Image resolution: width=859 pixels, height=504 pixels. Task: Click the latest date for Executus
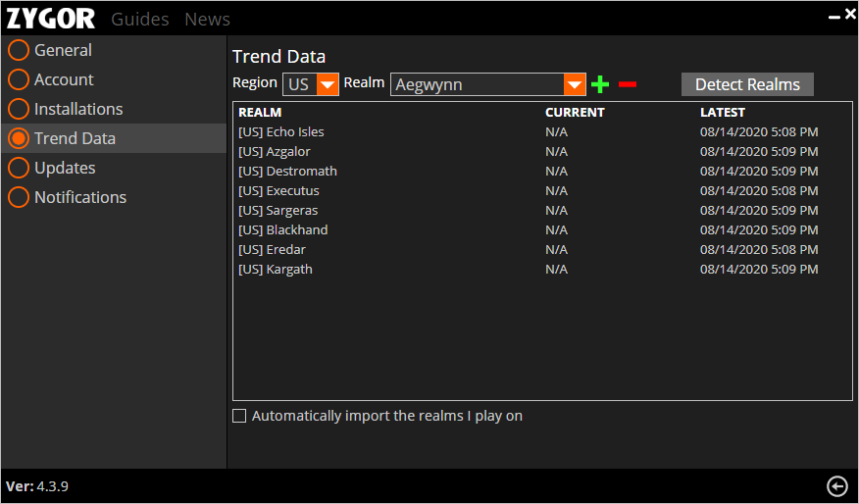(759, 191)
